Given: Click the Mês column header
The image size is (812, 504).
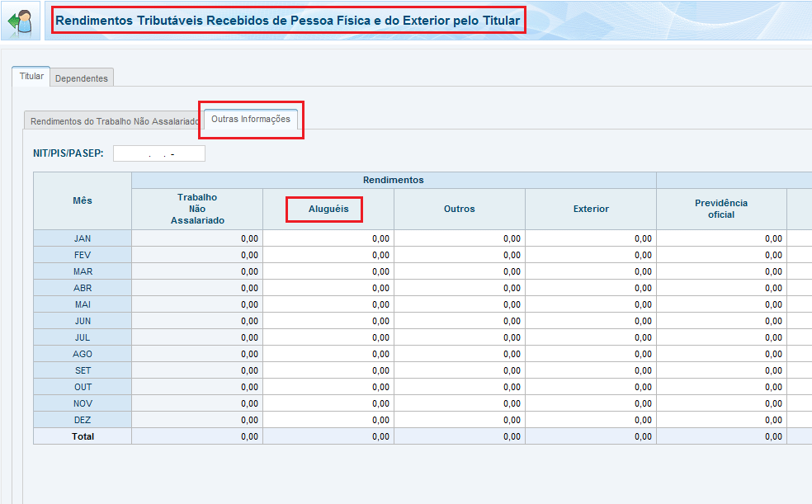Looking at the screenshot, I should (83, 200).
